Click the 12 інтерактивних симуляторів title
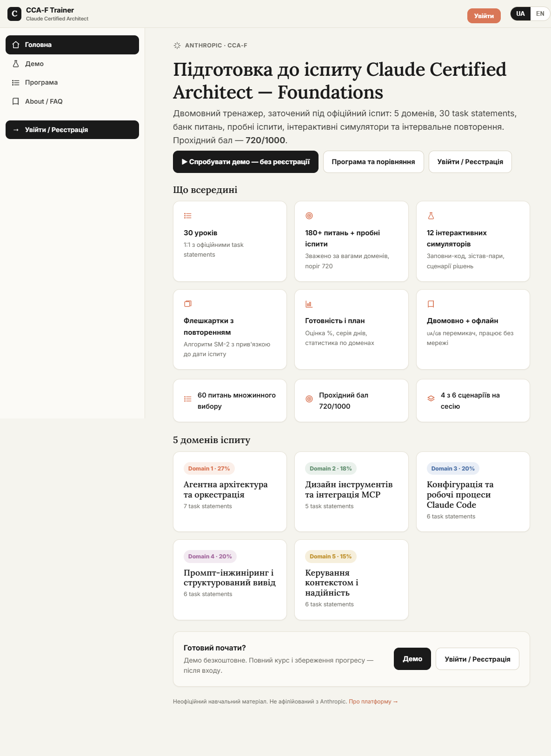The width and height of the screenshot is (551, 756). pos(457,239)
